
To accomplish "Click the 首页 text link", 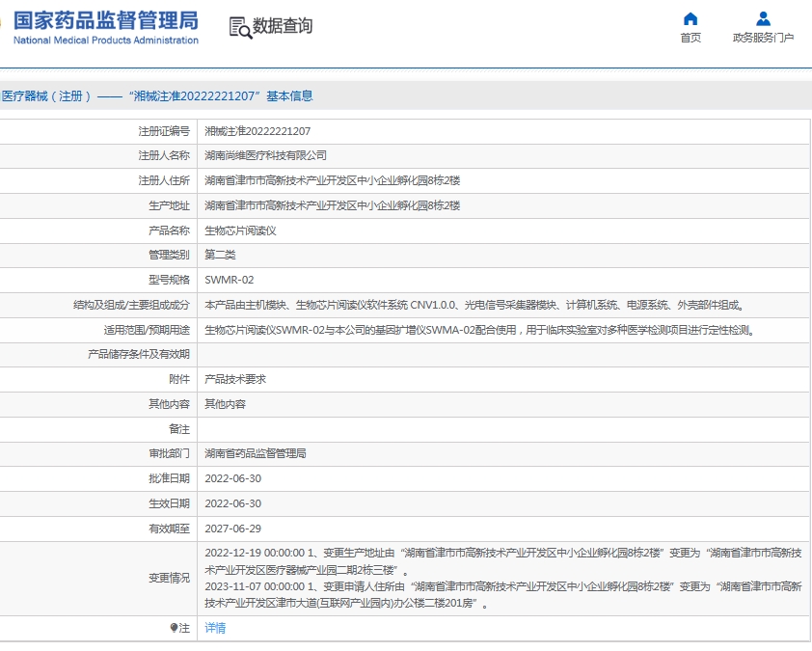I will [690, 38].
